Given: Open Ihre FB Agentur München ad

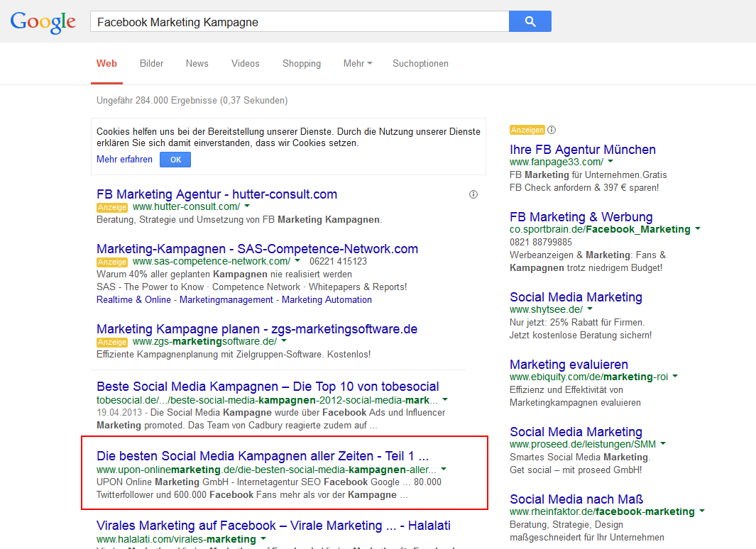Looking at the screenshot, I should point(582,150).
